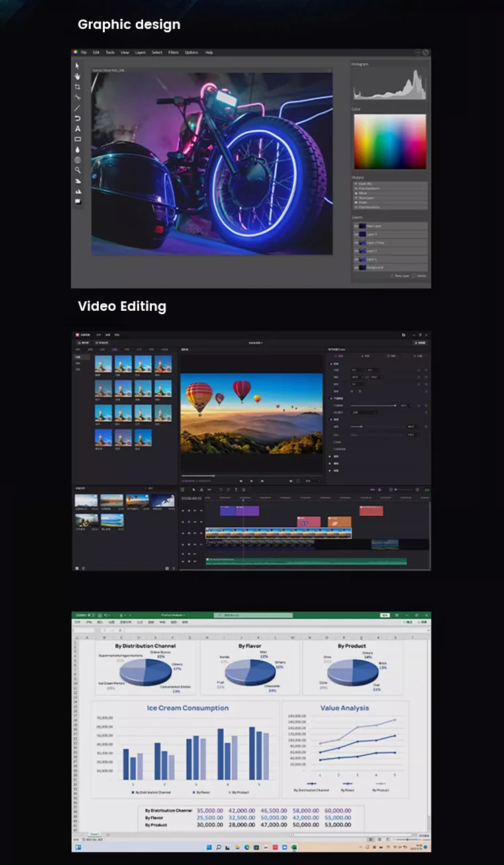Image resolution: width=504 pixels, height=865 pixels.
Task: Open the hot-air balloon clip in media bin
Action: [138, 500]
